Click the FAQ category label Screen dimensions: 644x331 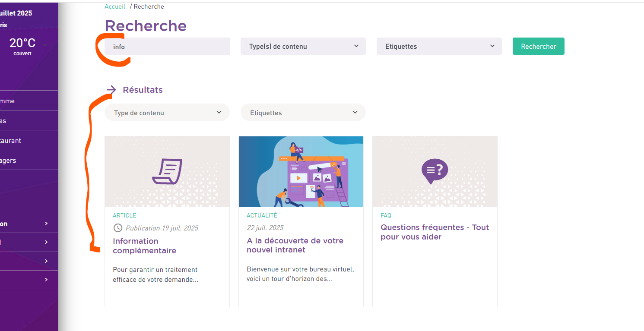pos(386,215)
